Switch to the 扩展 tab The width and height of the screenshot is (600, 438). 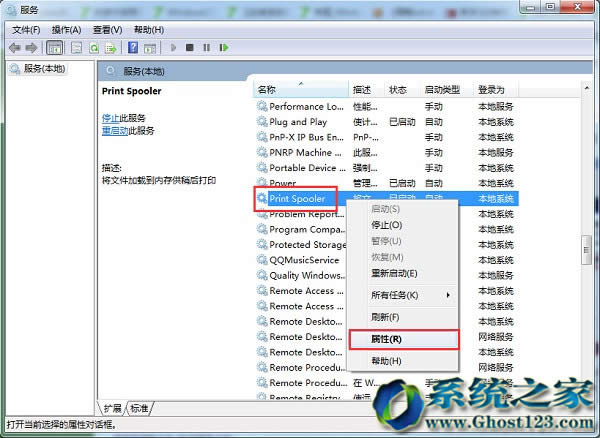coord(112,408)
